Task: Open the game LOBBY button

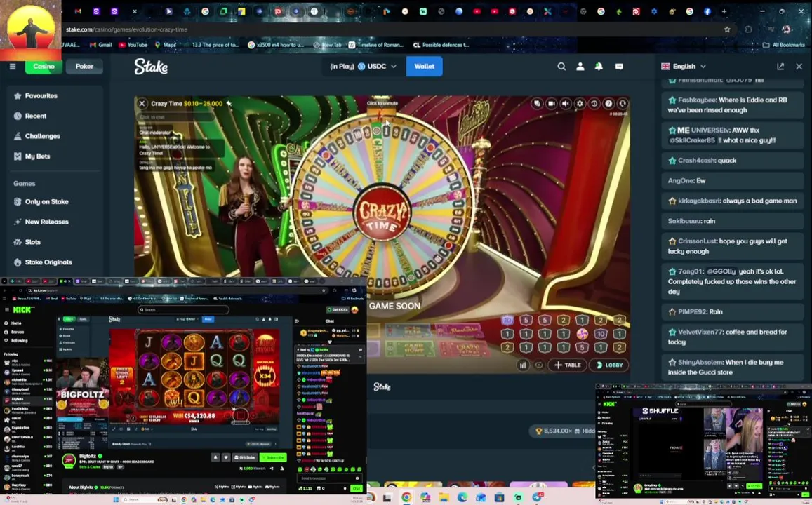Action: pos(609,365)
